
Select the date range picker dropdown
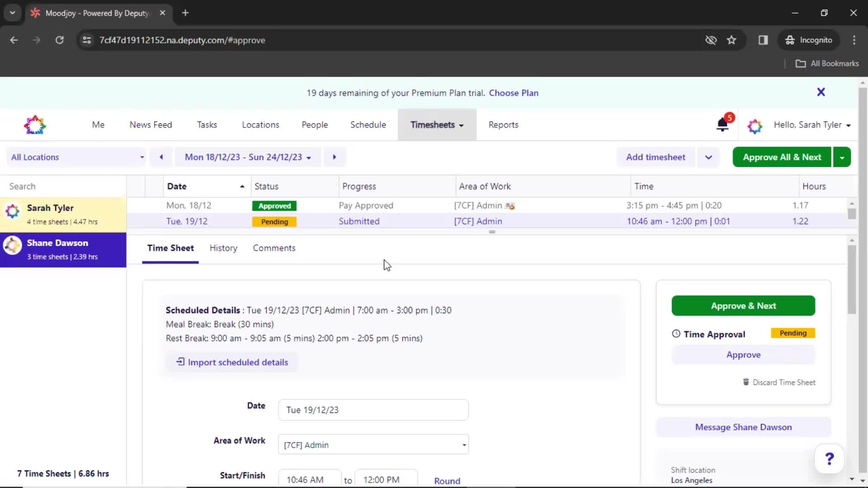click(x=247, y=157)
